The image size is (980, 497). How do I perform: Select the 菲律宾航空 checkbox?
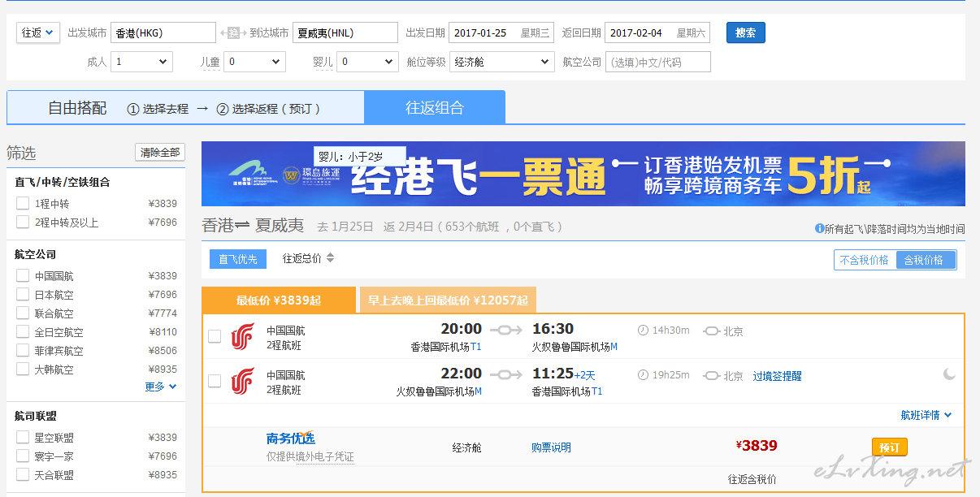coord(23,350)
